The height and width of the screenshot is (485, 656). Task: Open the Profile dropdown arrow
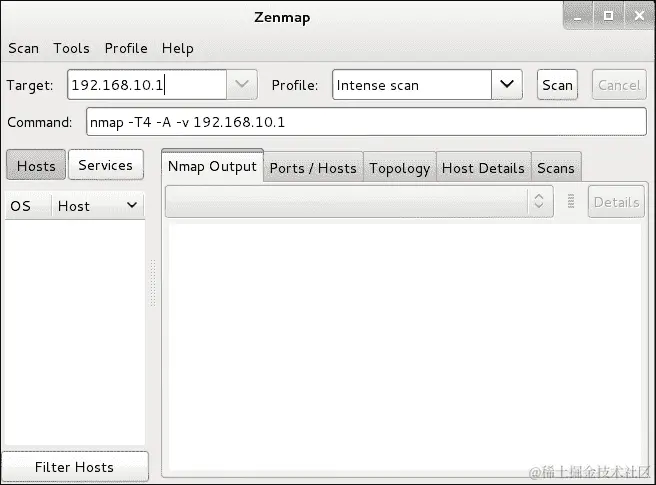coord(507,85)
